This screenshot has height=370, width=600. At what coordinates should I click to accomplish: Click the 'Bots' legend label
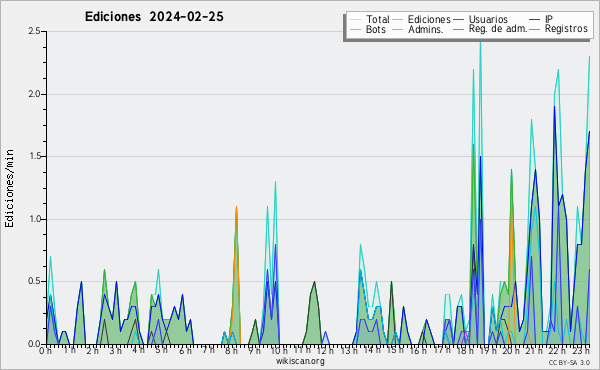[x=375, y=29]
